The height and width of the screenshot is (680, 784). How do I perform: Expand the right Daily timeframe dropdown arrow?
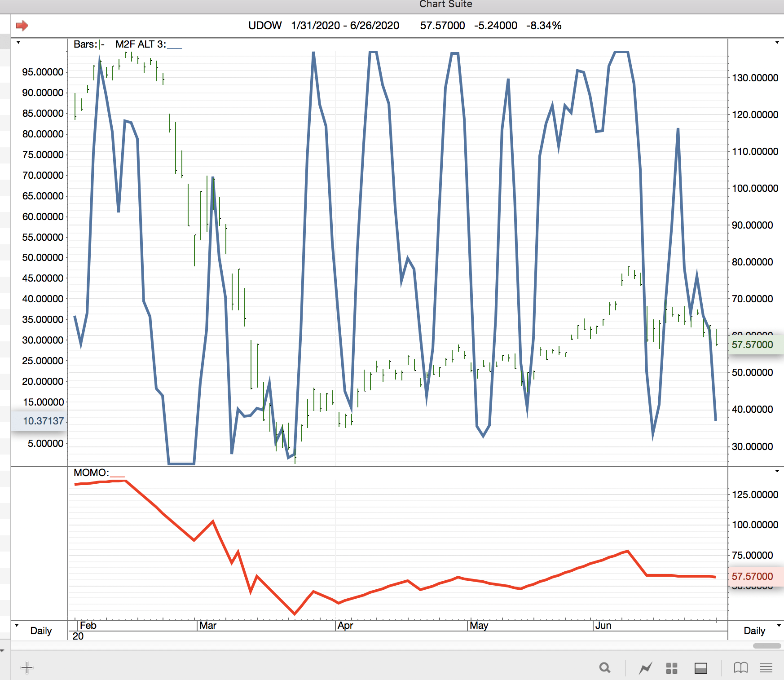coord(779,625)
